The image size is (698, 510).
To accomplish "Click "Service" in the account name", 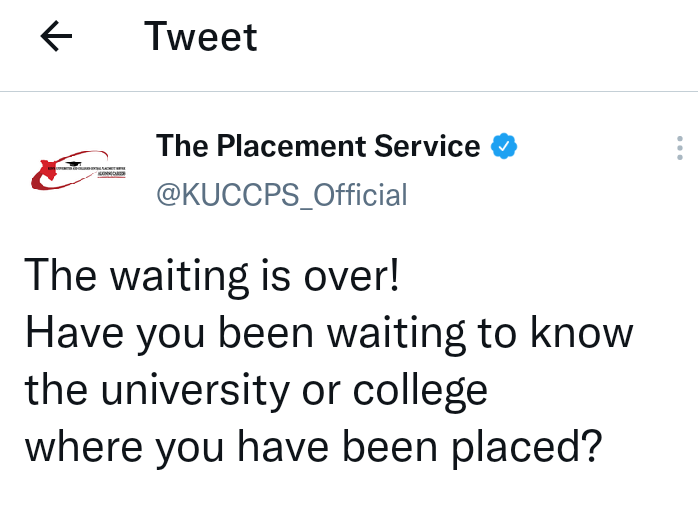I will click(427, 147).
